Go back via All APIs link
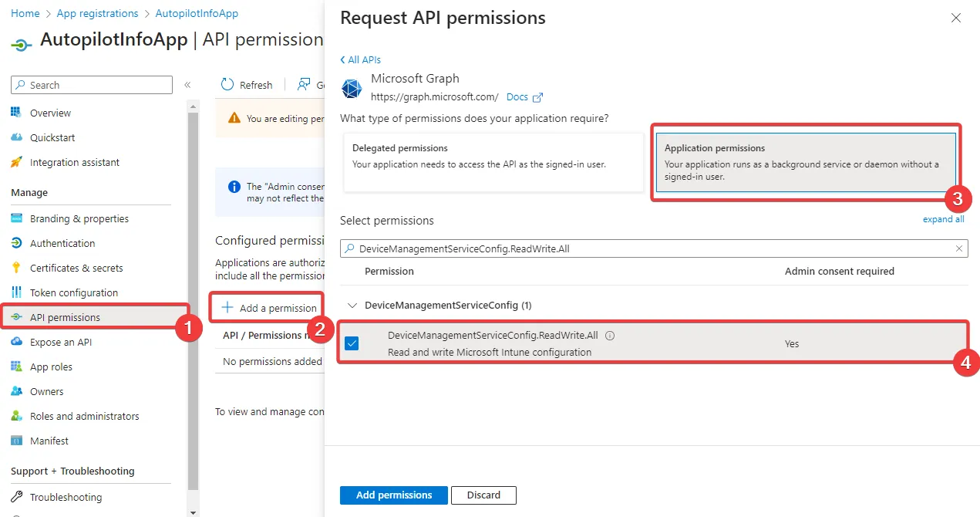The height and width of the screenshot is (517, 980). [x=360, y=59]
